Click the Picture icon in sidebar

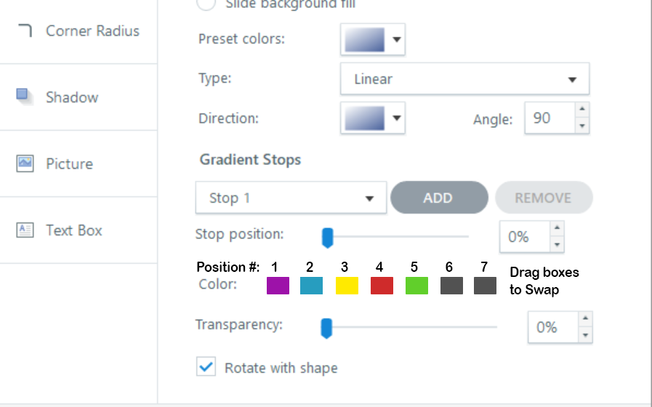click(x=25, y=164)
